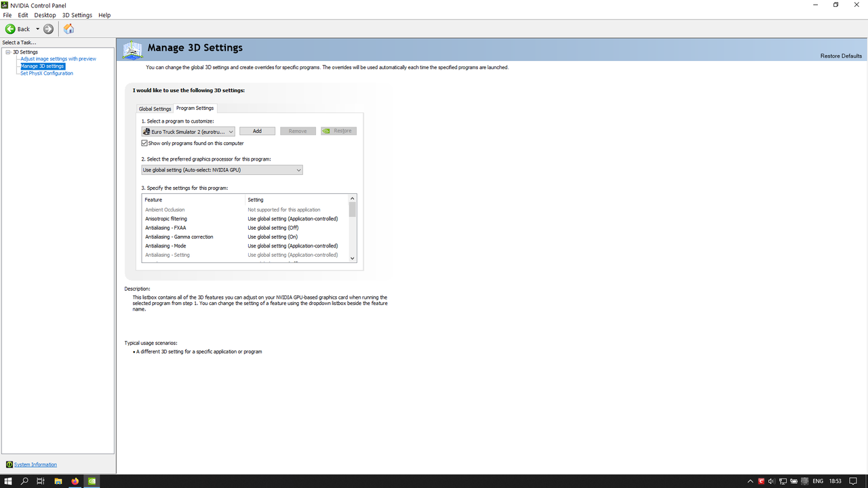This screenshot has width=868, height=488.
Task: Click the Forward arrow icon in toolbar
Action: 48,29
